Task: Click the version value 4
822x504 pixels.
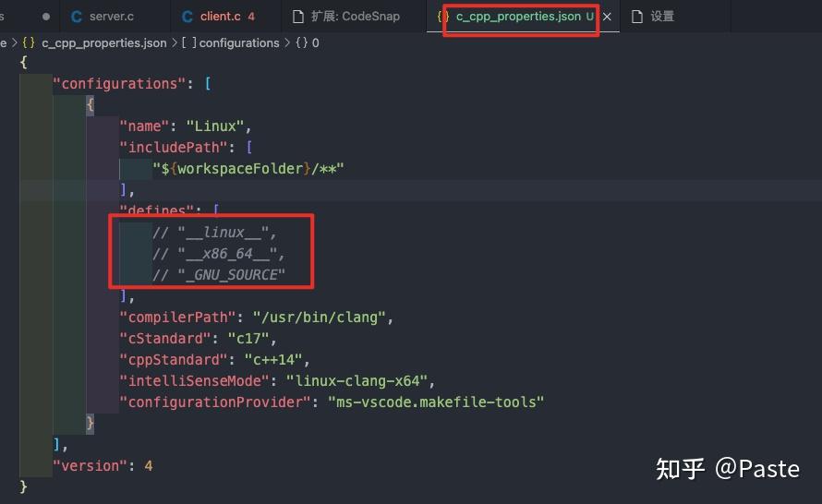Action: point(149,466)
